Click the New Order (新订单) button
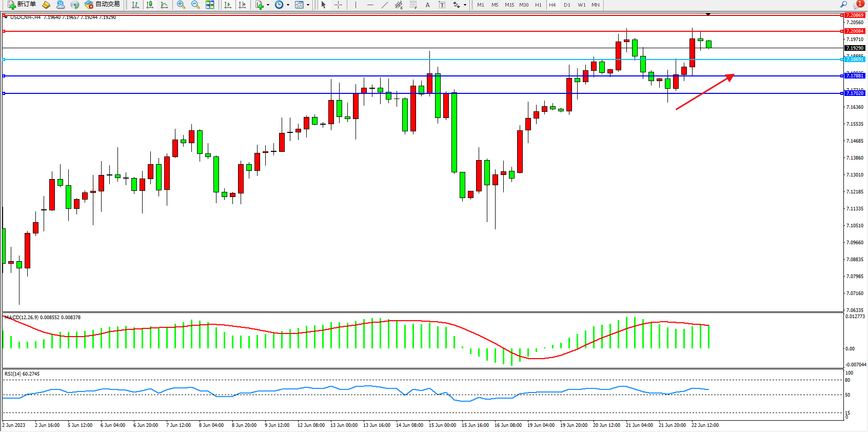Image resolution: width=868 pixels, height=432 pixels. [x=22, y=5]
